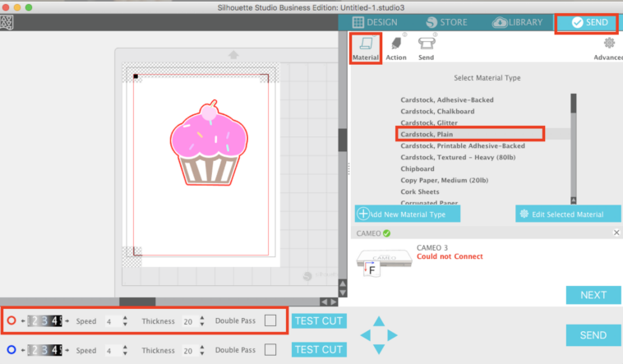Adjust Thickness stepper in red line row
The image size is (623, 364).
tap(200, 321)
